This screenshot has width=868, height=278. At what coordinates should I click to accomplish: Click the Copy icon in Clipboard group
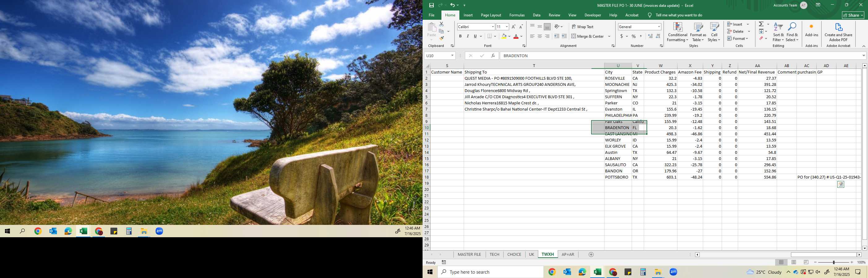(x=441, y=31)
